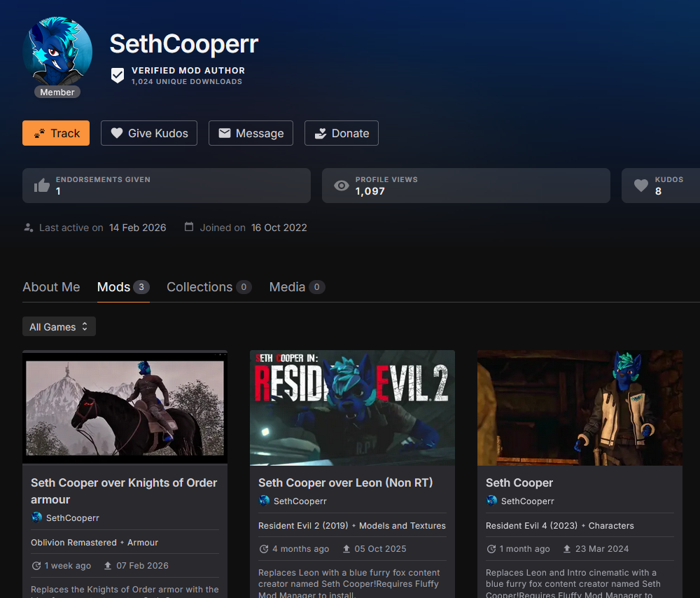Viewport: 700px width, 598px height.
Task: Click the person icon next to Last active
Action: [29, 228]
